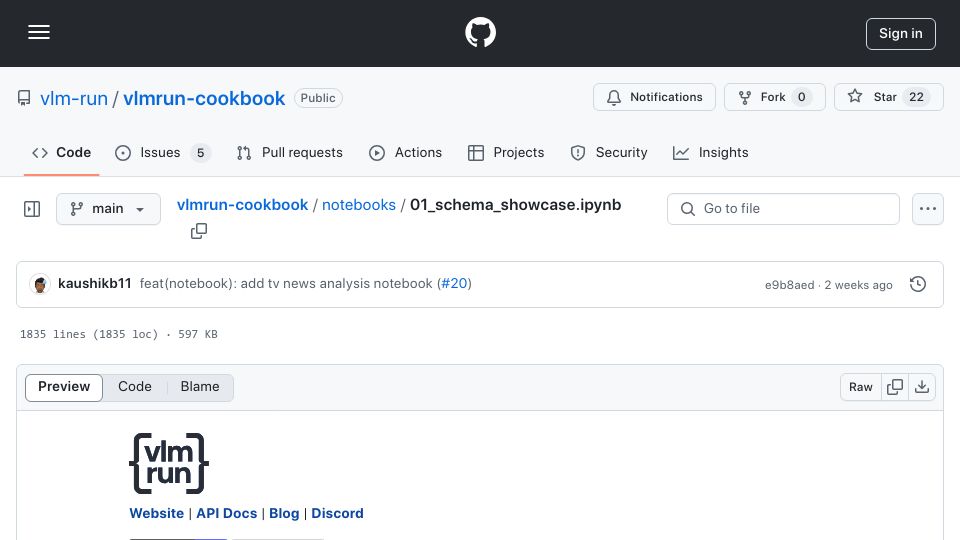Open the Actions tab
960x540 pixels.
(x=405, y=152)
